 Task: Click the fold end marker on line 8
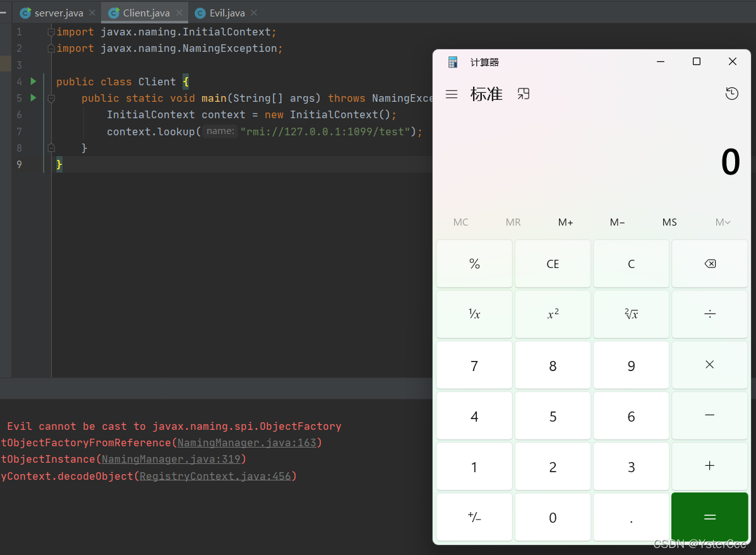click(51, 148)
